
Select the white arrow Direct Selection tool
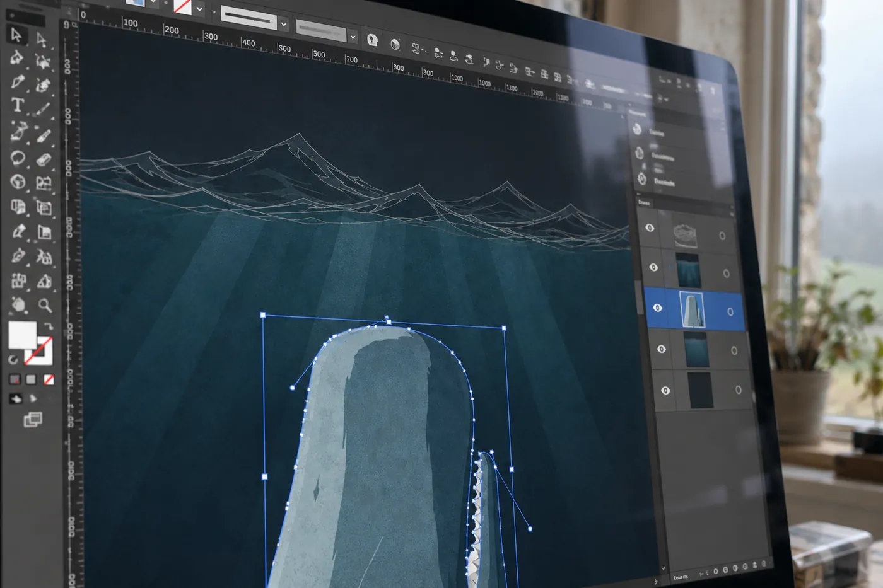tap(42, 39)
